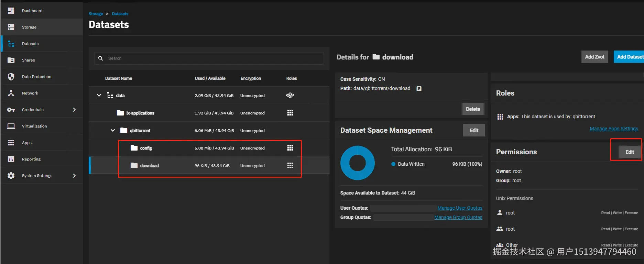The height and width of the screenshot is (264, 644).
Task: Open Data Protection shield icon
Action: point(11,77)
